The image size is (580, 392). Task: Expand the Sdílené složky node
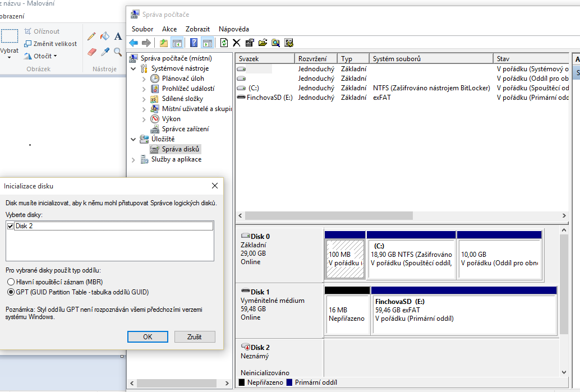point(144,99)
